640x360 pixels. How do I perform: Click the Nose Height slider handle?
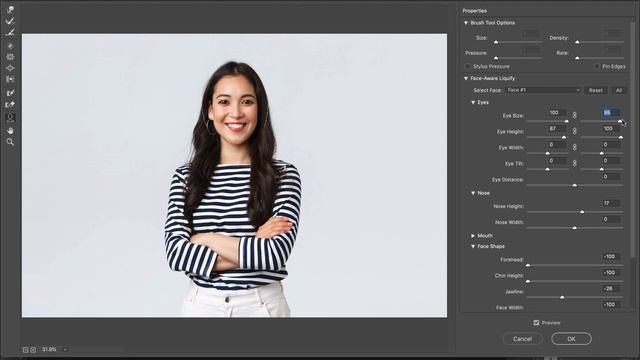[x=582, y=212]
